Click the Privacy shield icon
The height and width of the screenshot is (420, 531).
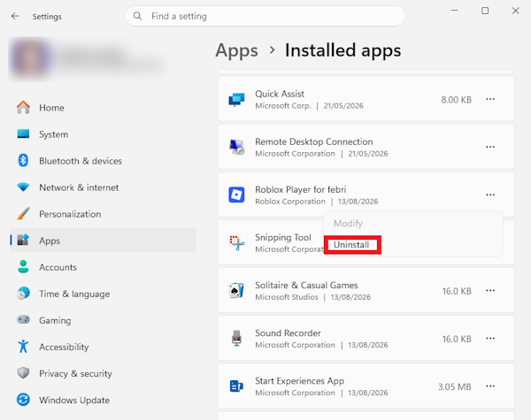click(23, 373)
